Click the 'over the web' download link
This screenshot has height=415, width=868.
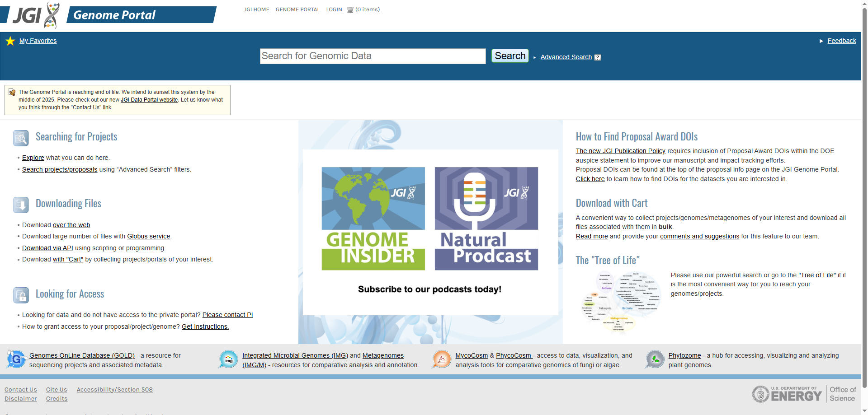click(x=71, y=225)
